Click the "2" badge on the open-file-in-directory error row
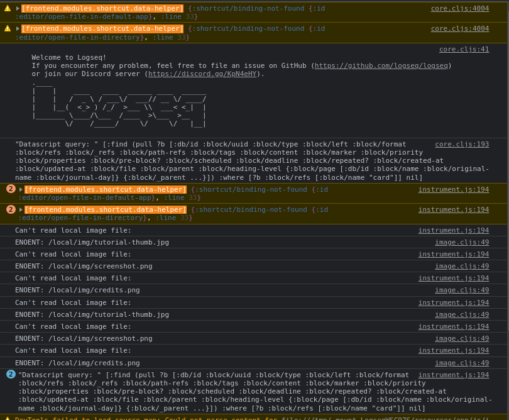Image resolution: width=509 pixels, height=420 pixels. point(11,209)
